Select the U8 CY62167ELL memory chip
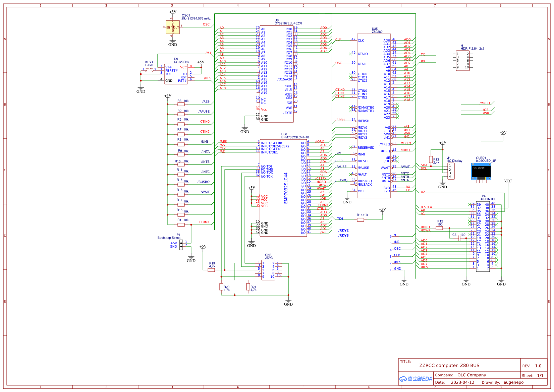Screen dimensions: 554x392 [x=276, y=74]
